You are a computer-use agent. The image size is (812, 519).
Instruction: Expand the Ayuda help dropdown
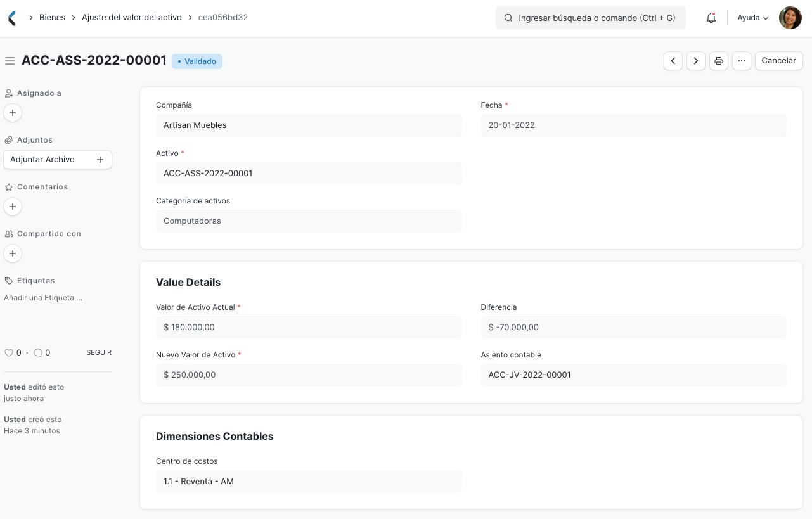[753, 18]
